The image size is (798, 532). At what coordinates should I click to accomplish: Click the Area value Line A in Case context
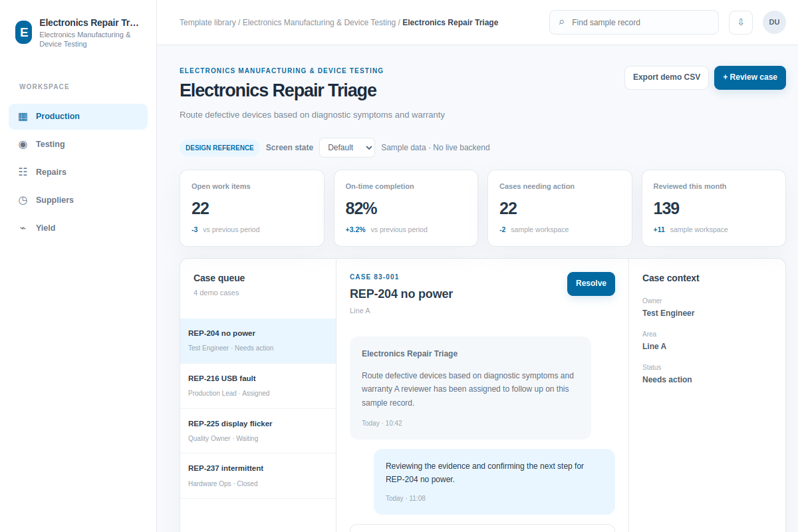654,346
